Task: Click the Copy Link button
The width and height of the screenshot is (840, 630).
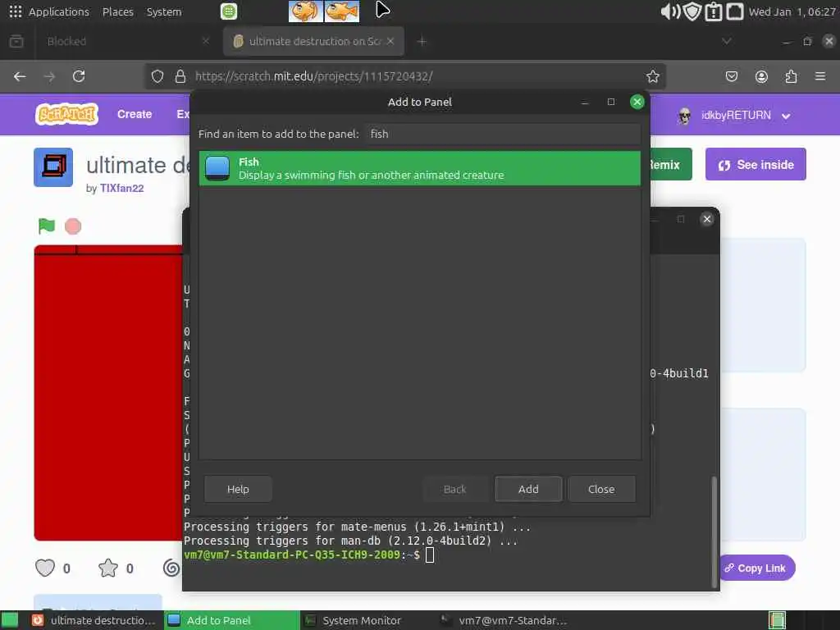Action: tap(756, 568)
